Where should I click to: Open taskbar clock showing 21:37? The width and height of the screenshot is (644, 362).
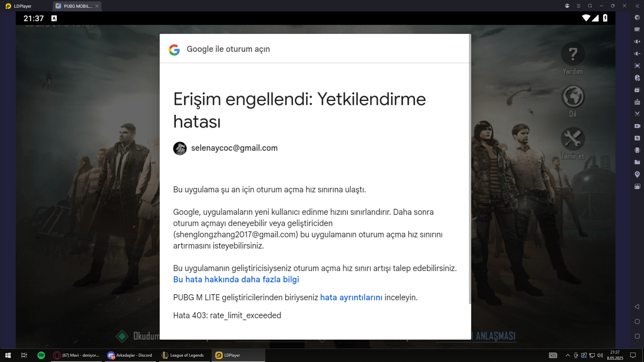[x=615, y=355]
